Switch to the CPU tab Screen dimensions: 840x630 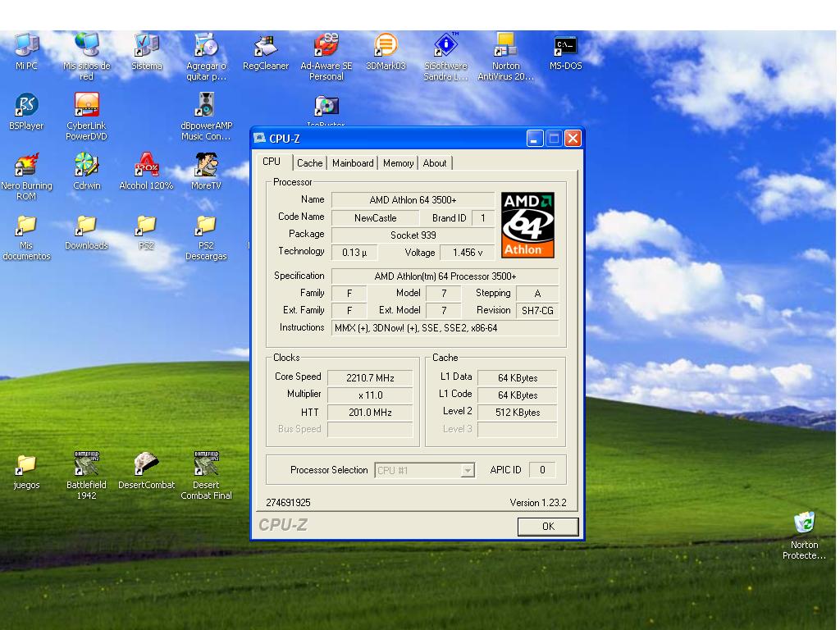click(272, 162)
